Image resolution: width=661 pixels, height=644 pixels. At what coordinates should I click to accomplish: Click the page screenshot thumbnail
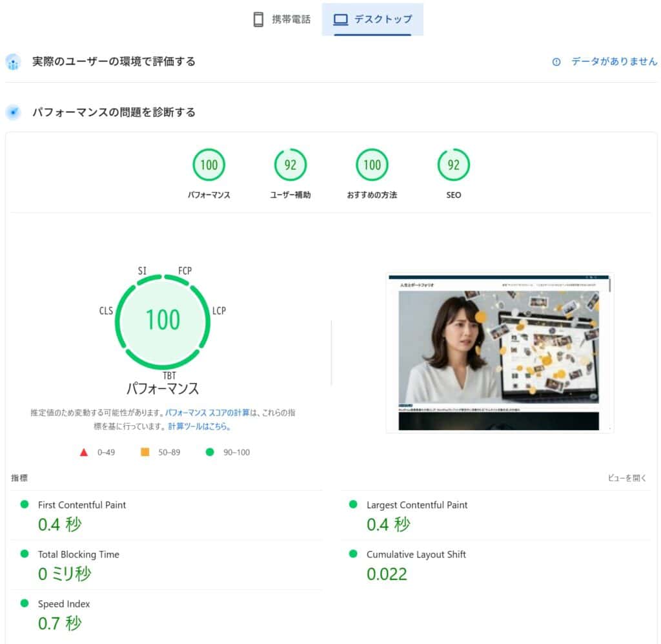pyautogui.click(x=500, y=352)
